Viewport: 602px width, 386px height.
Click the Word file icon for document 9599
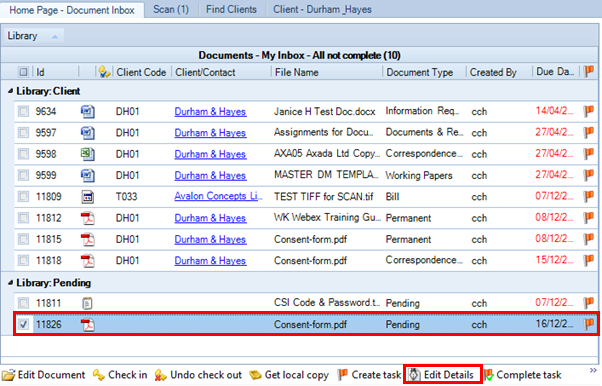point(88,176)
